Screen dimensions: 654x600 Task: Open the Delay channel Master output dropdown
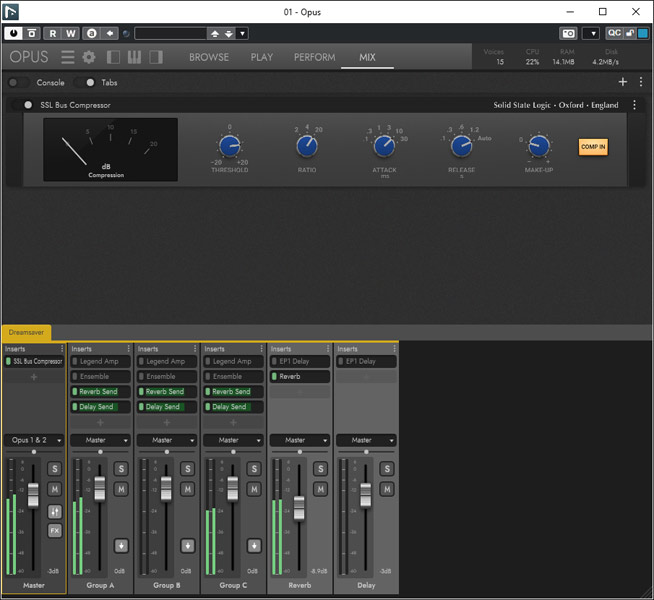tap(366, 440)
